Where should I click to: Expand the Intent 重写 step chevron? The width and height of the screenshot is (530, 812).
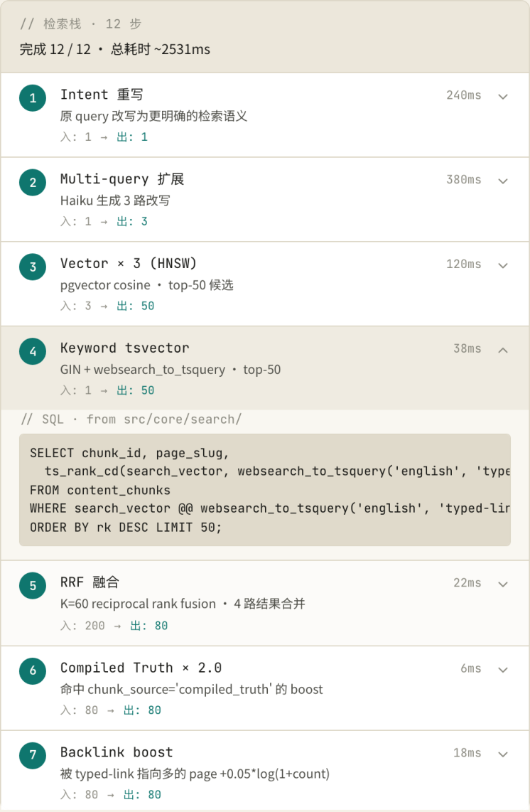coord(502,96)
